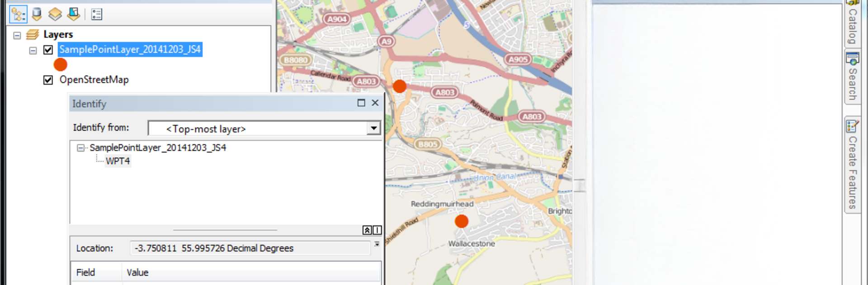This screenshot has height=285, width=868.
Task: Open table of contents Options icon
Action: pyautogui.click(x=97, y=14)
